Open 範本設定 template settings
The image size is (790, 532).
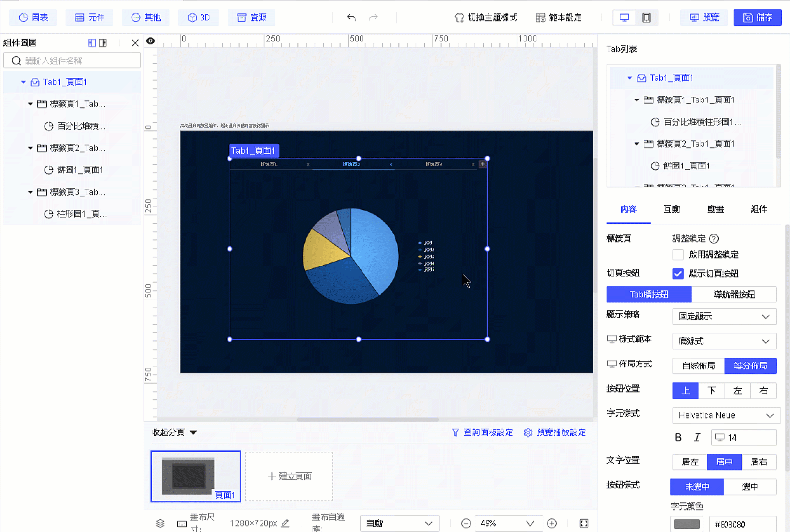tap(559, 18)
